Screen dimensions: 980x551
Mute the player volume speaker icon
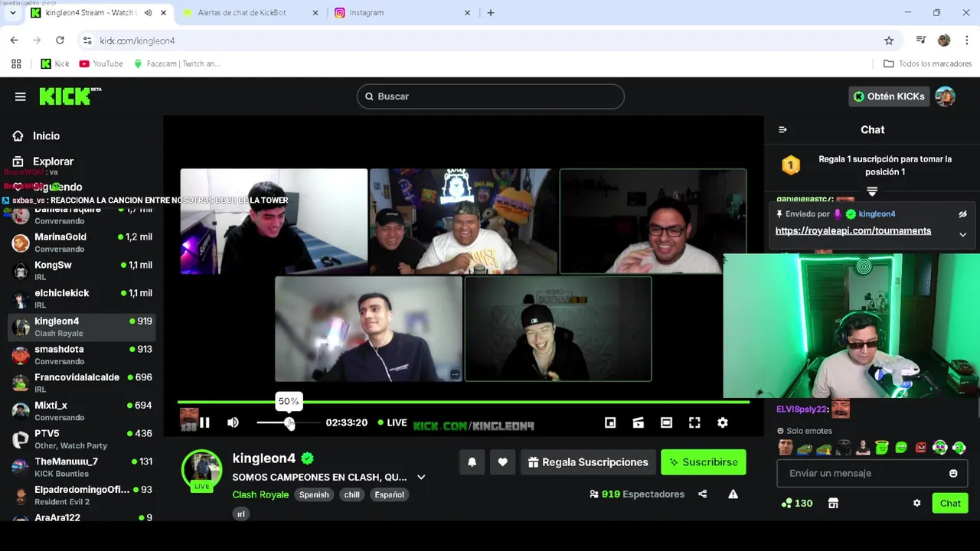[233, 422]
